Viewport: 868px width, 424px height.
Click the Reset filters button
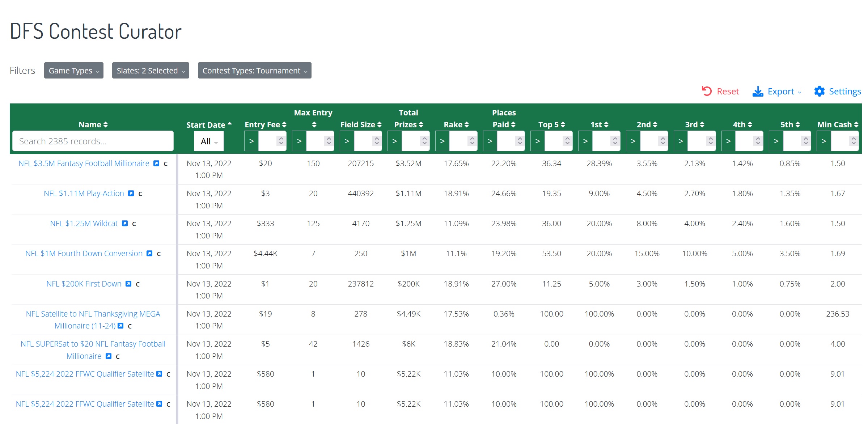pyautogui.click(x=720, y=91)
